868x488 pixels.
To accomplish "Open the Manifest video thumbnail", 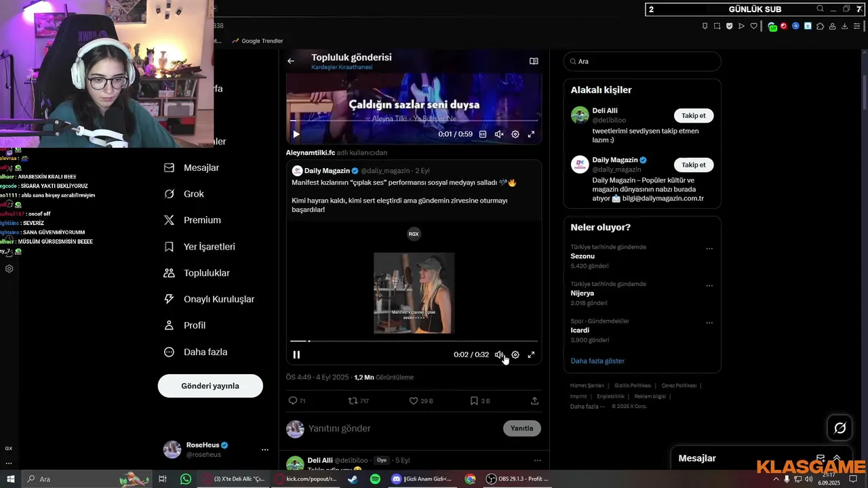I will [414, 293].
